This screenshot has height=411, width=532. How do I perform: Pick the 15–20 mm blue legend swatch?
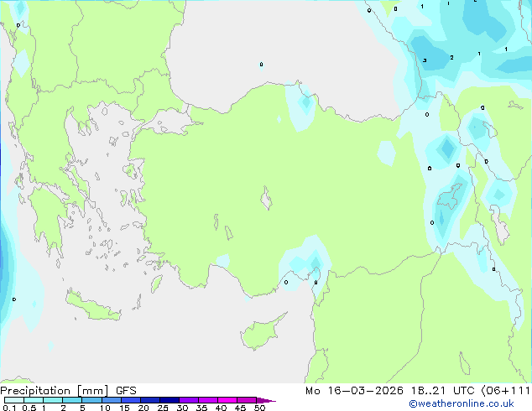(x=131, y=400)
